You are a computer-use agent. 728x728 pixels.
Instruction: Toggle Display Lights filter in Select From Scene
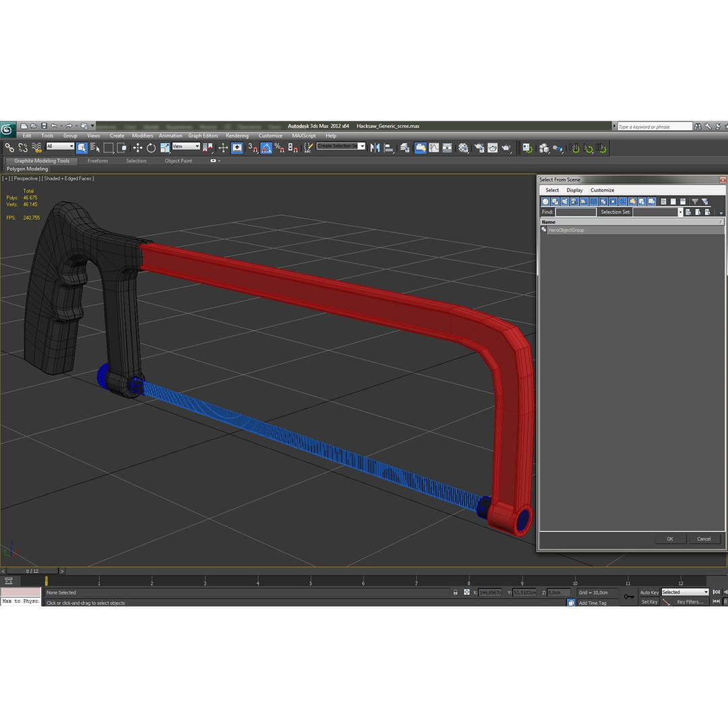tap(565, 202)
